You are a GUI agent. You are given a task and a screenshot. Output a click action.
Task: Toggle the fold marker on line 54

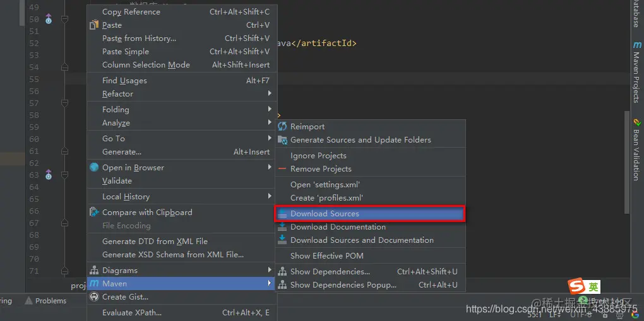click(x=64, y=67)
